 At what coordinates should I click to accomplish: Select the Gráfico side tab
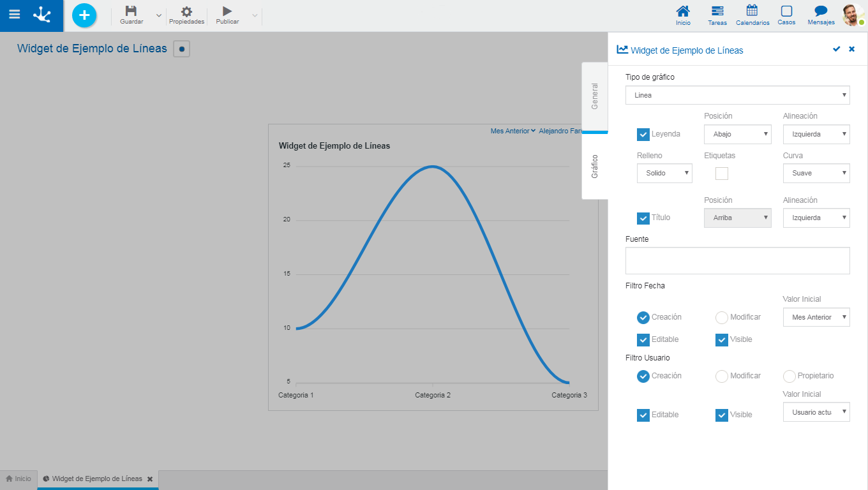coord(595,166)
